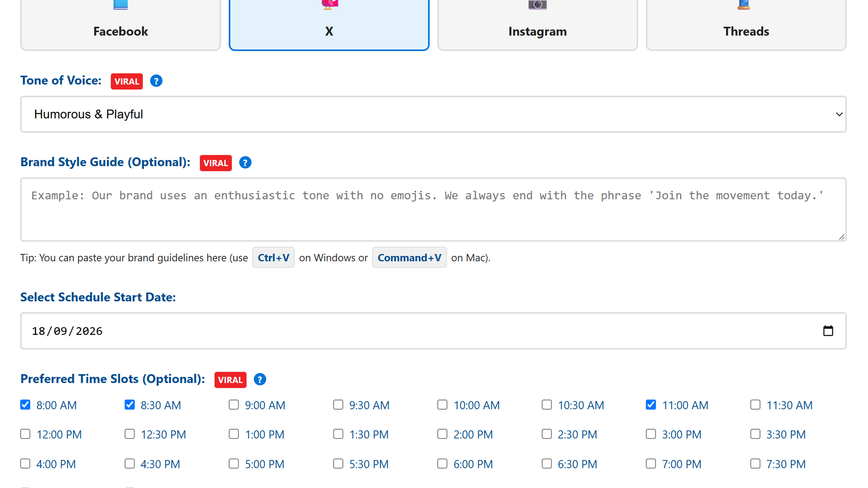The image size is (868, 488).
Task: Uncheck the 8:30 AM time slot
Action: [x=130, y=405]
